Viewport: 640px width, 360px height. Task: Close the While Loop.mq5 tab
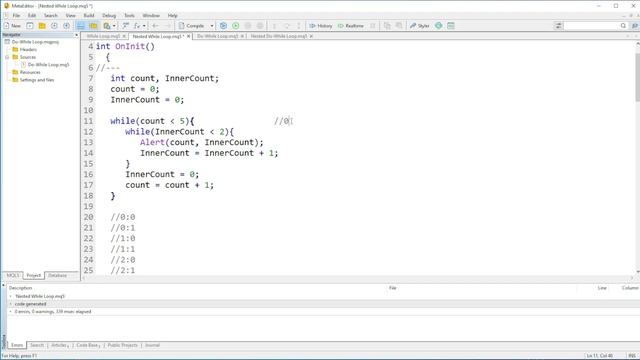[x=124, y=36]
